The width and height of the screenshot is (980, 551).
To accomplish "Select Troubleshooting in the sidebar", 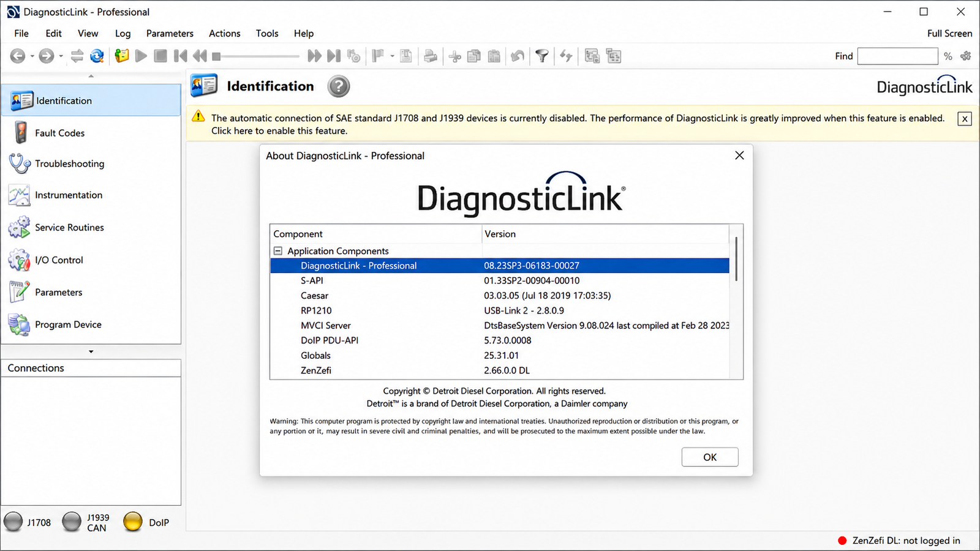I will (x=91, y=163).
